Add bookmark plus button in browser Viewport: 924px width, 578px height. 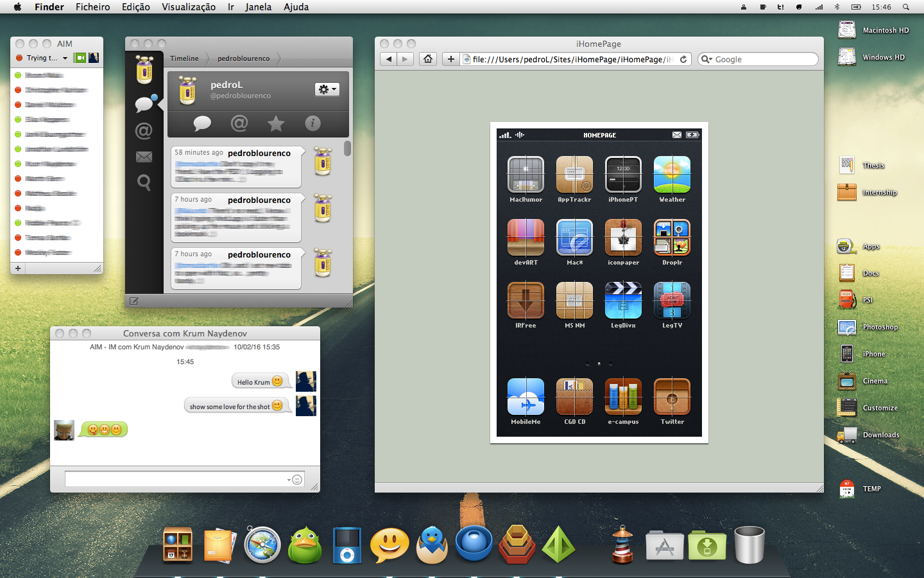[451, 59]
